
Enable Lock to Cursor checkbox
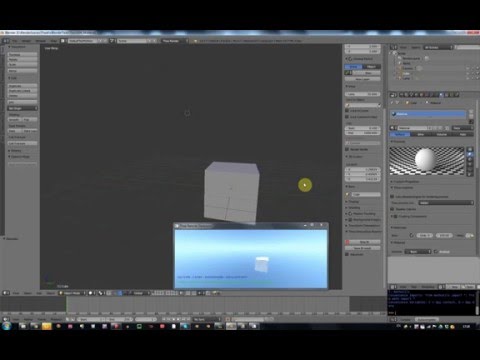(347, 110)
